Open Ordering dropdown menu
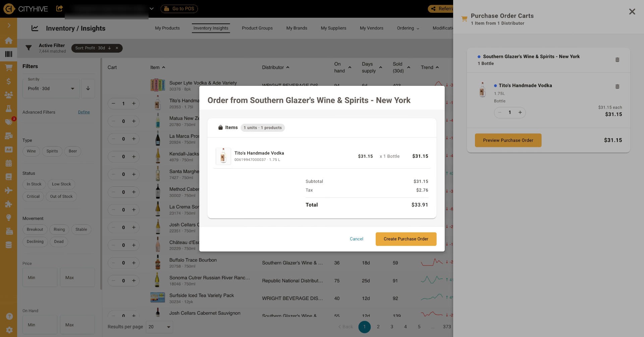 408,28
